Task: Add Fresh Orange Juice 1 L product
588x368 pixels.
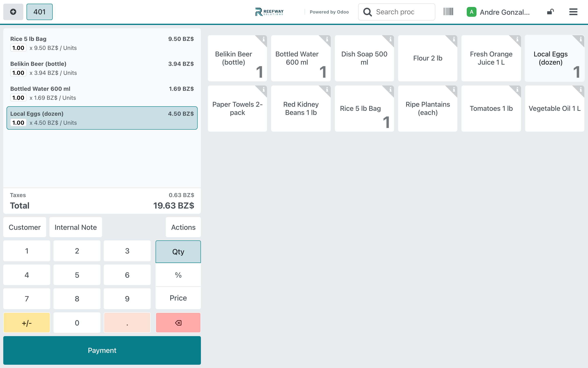Action: (x=491, y=58)
